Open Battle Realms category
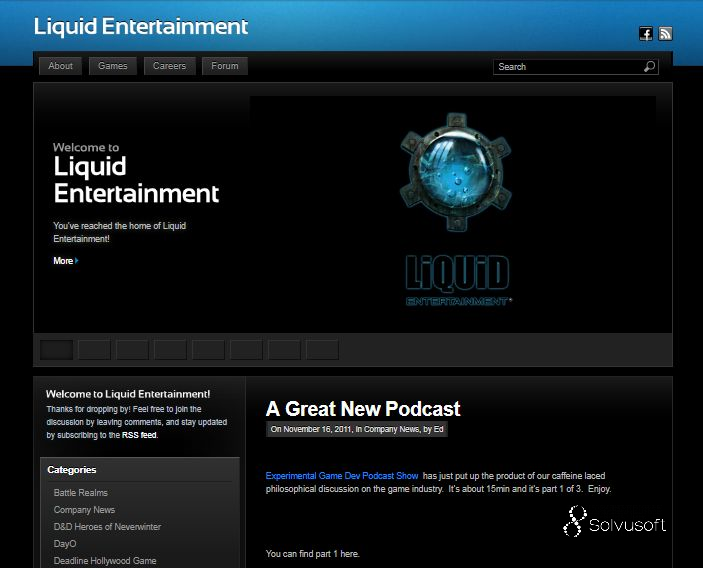The width and height of the screenshot is (703, 568). pyautogui.click(x=81, y=493)
